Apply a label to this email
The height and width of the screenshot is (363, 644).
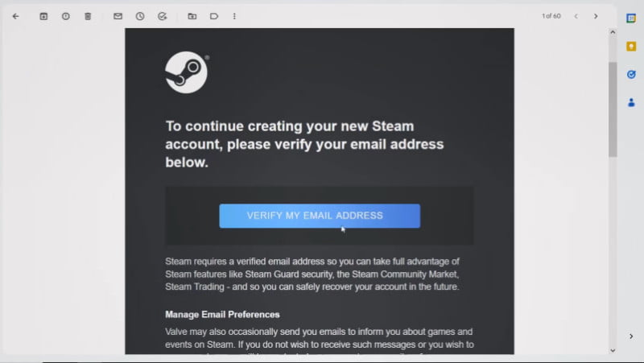coord(214,16)
